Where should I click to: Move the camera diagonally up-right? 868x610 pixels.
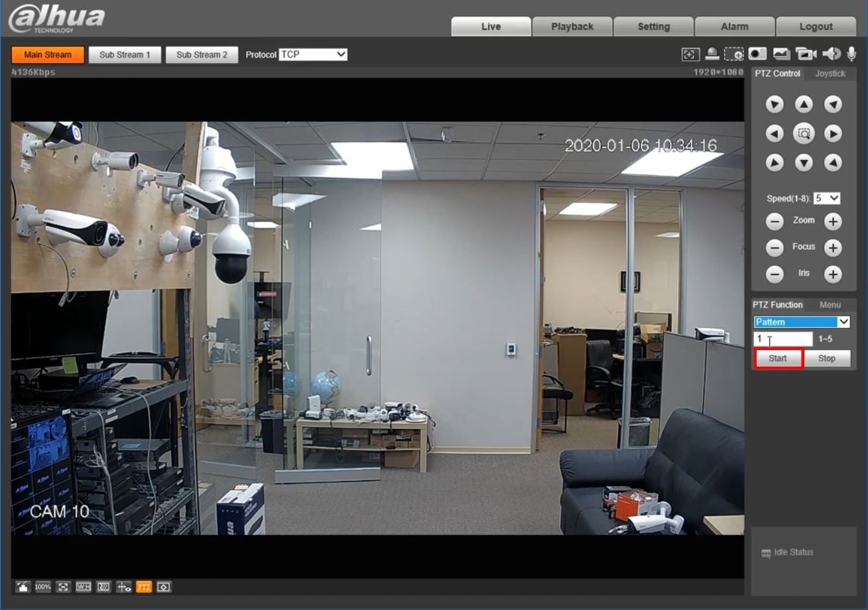(x=833, y=104)
